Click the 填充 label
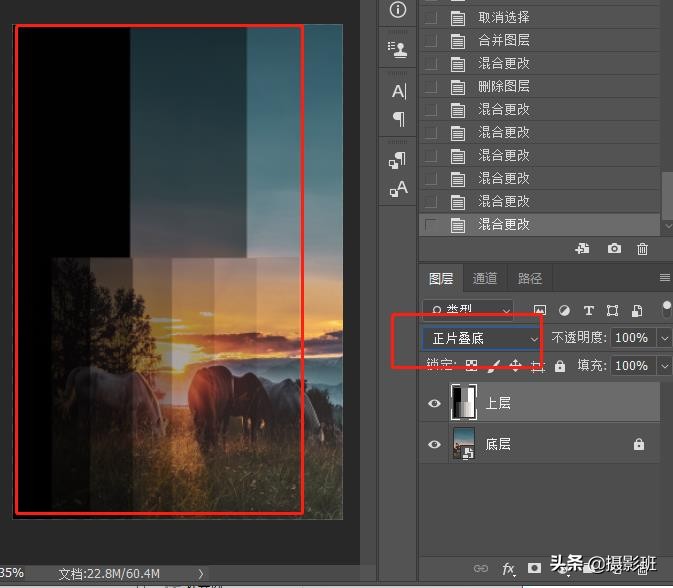The width and height of the screenshot is (673, 588). [592, 366]
